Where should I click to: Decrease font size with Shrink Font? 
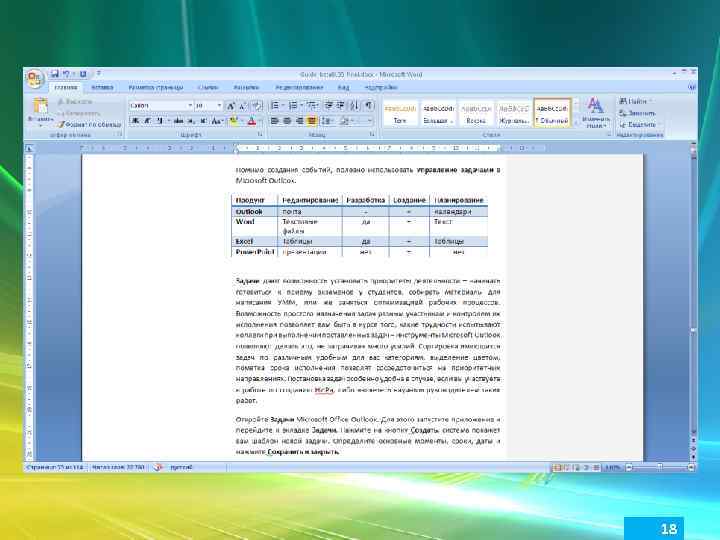(243, 106)
